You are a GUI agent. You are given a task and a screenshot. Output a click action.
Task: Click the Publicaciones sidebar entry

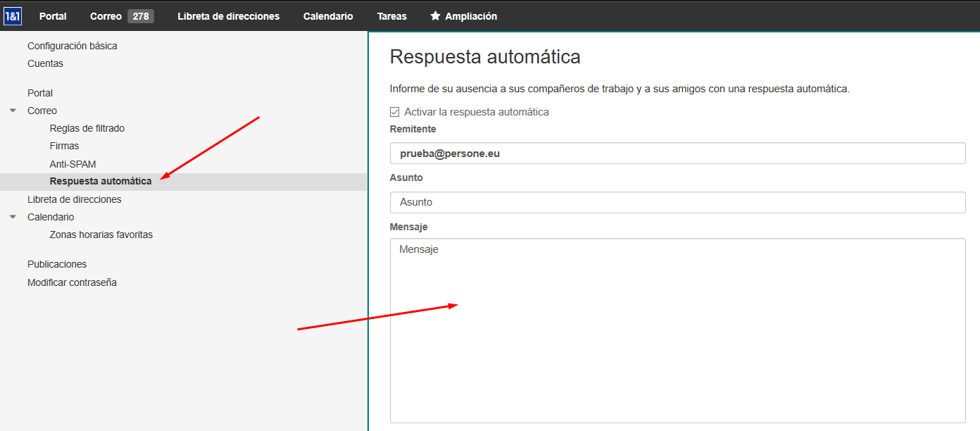(57, 264)
